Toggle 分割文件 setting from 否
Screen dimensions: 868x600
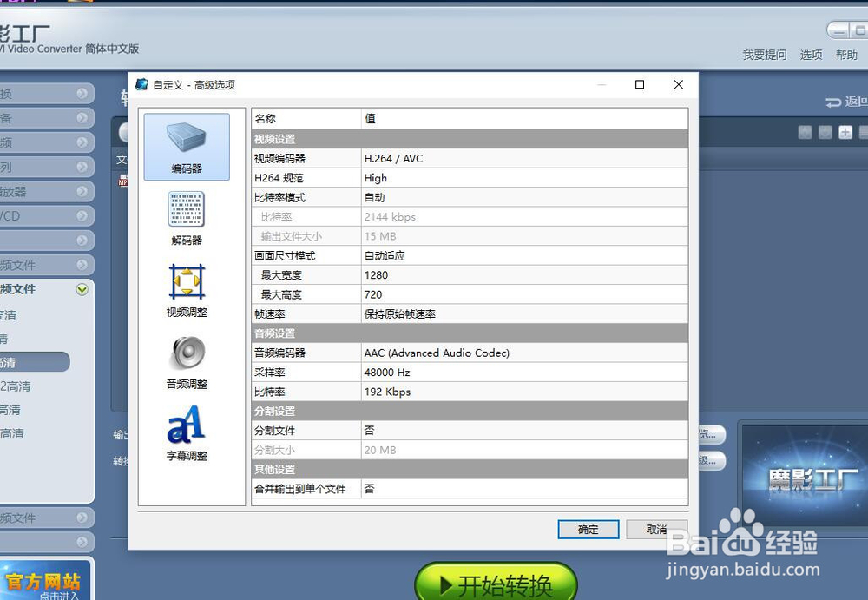click(434, 430)
